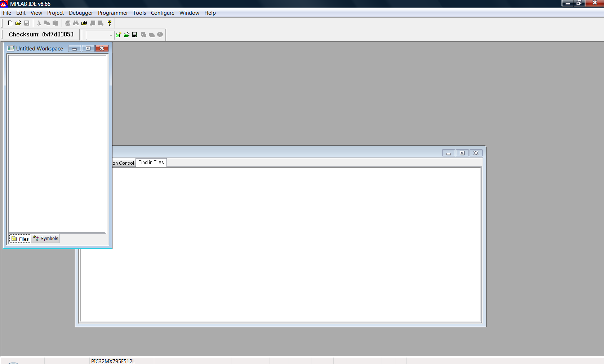Click the Find binoculars icon
This screenshot has width=604, height=364.
(x=76, y=23)
